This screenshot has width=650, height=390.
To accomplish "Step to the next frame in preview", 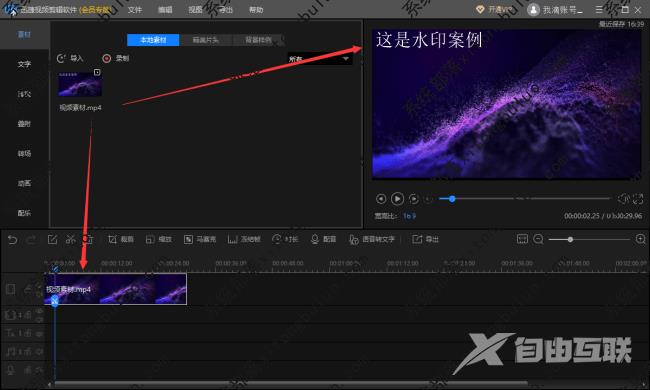I will pos(413,199).
